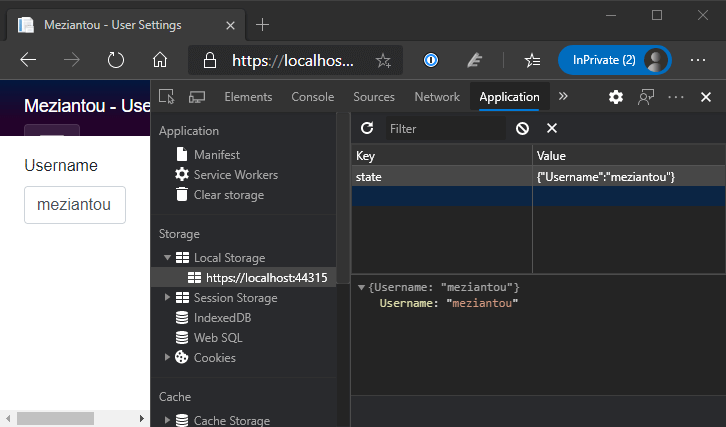Click the browser refresh button
This screenshot has width=726, height=427.
coord(115,60)
